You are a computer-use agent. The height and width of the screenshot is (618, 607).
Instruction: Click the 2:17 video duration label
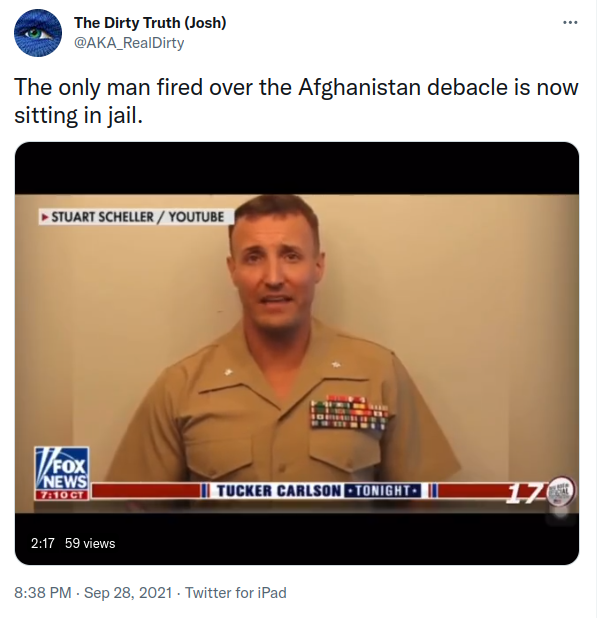43,544
